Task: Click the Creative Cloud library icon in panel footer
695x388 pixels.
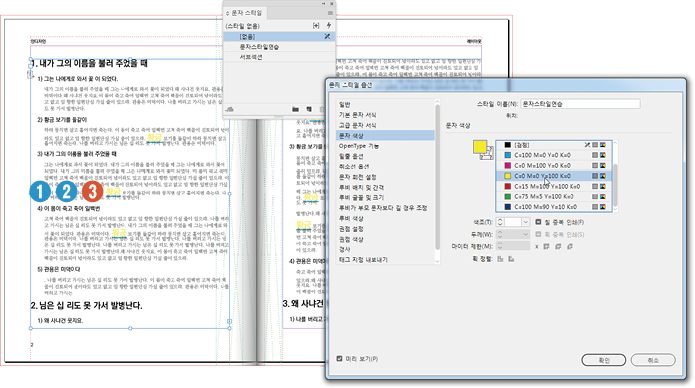Action: pyautogui.click(x=230, y=109)
